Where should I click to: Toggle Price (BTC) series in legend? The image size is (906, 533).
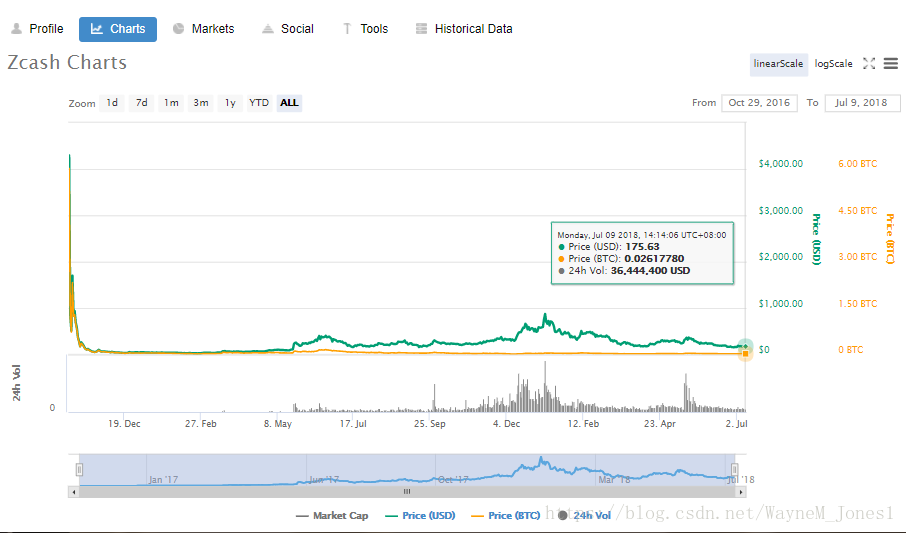coord(506,516)
